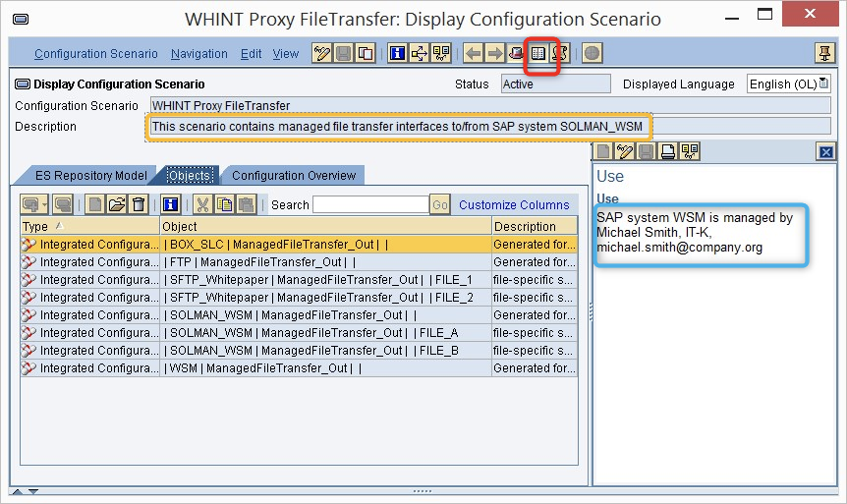The image size is (847, 504).
Task: Click the blue info icon in Objects toolbar
Action: click(171, 204)
